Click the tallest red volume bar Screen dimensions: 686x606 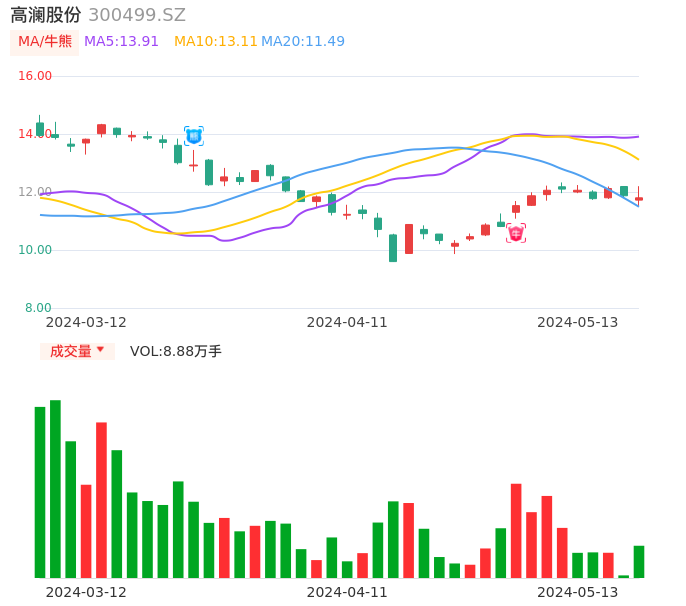point(101,499)
